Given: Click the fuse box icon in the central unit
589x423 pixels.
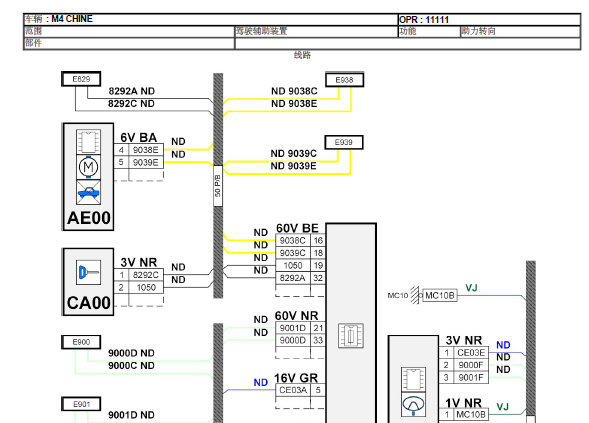Looking at the screenshot, I should click(x=350, y=335).
